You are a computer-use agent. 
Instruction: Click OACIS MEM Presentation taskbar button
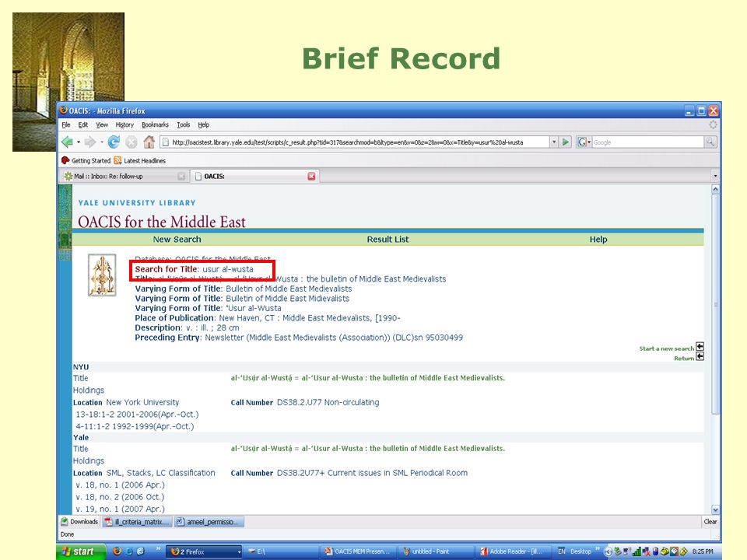point(357,551)
